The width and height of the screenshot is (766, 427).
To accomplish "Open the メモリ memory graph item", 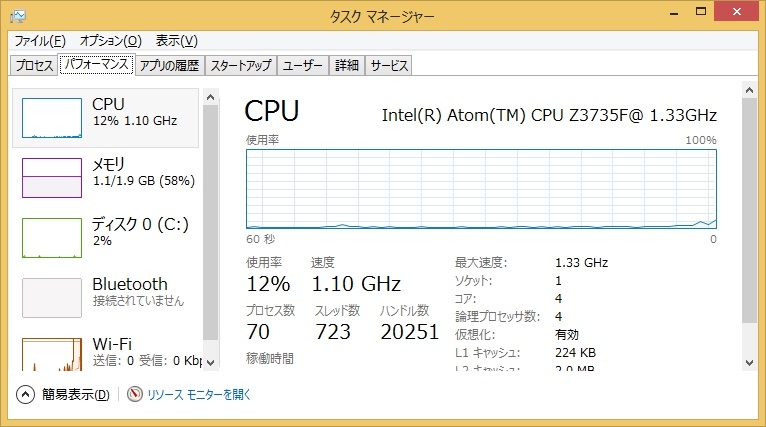I will point(106,178).
